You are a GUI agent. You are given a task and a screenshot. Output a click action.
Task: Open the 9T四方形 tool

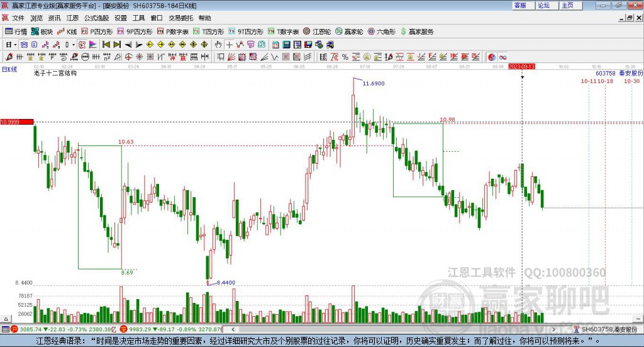click(x=246, y=31)
